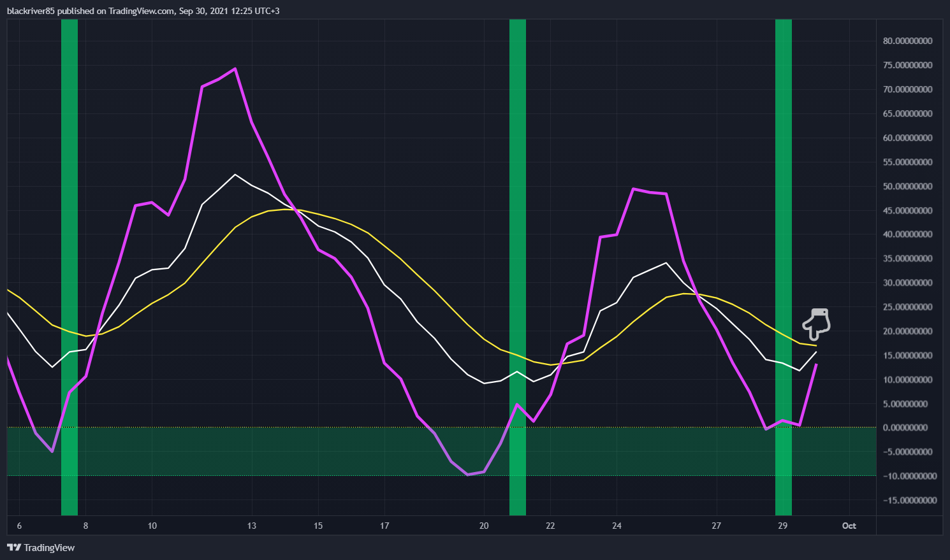Select the 70.00000000 price axis label
Viewport: 950px width, 560px height.
pyautogui.click(x=907, y=89)
